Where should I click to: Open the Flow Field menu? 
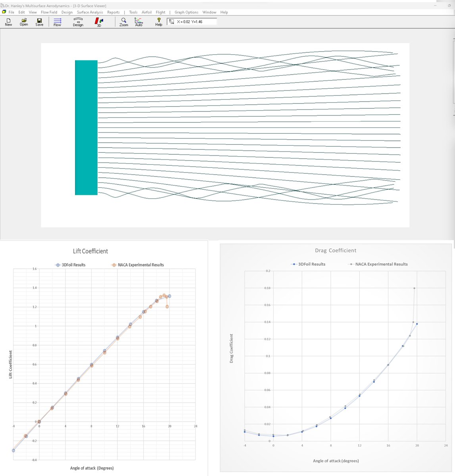(x=48, y=12)
